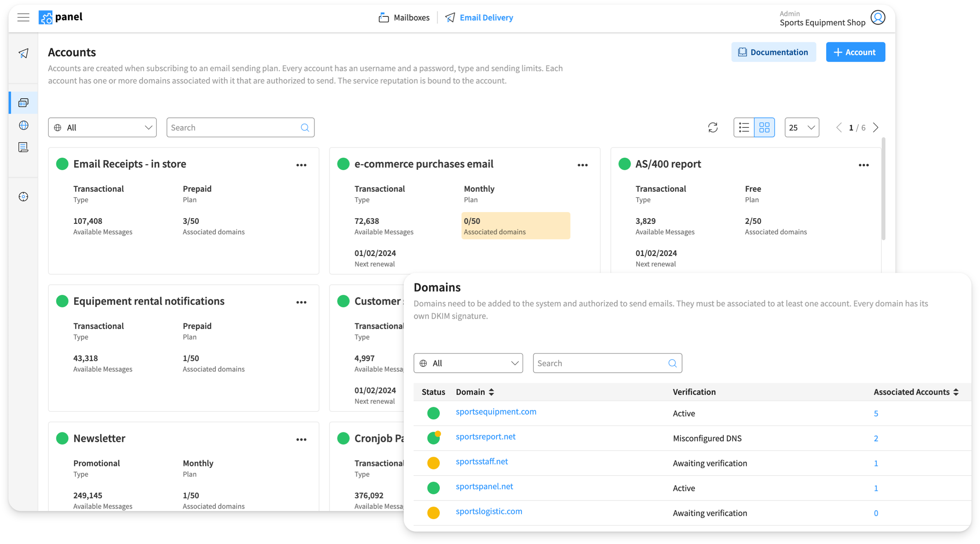Open the Accounts sidebar icon

23,103
